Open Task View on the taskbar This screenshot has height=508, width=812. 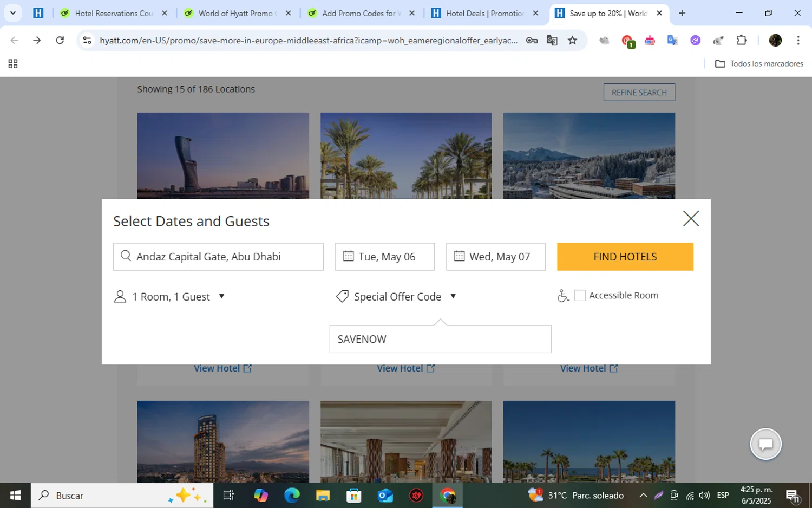pos(228,496)
